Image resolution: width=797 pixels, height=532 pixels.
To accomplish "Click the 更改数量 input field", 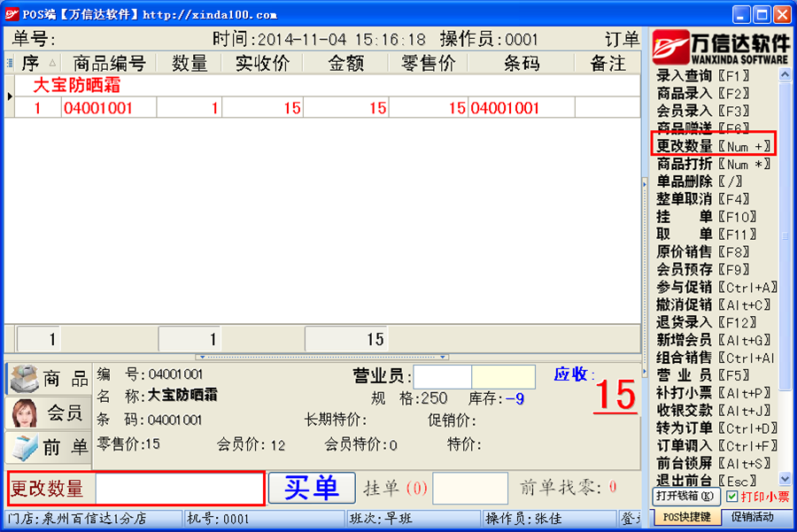I will pyautogui.click(x=180, y=489).
